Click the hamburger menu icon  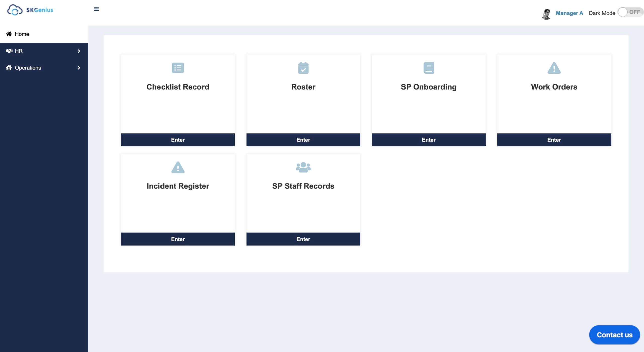coord(96,9)
